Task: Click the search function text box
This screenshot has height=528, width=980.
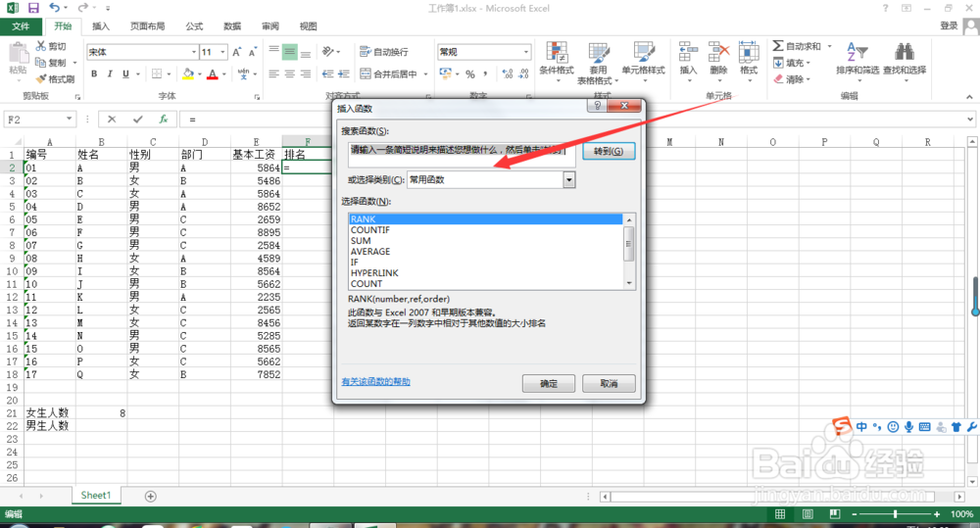Action: point(462,155)
